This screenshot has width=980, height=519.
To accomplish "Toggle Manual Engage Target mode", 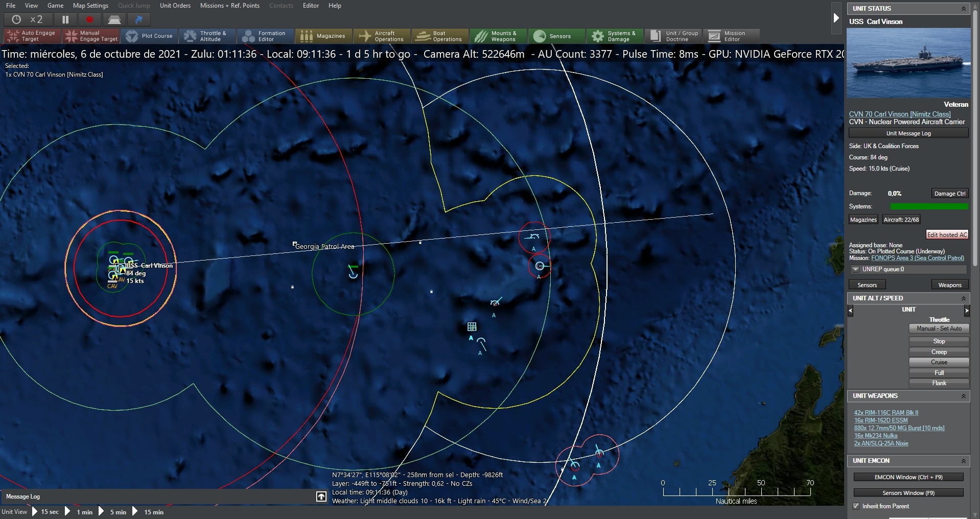I will [x=90, y=36].
